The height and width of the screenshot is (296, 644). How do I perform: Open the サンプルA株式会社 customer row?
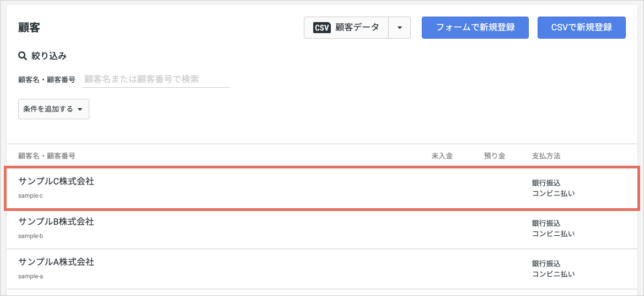tap(322, 269)
